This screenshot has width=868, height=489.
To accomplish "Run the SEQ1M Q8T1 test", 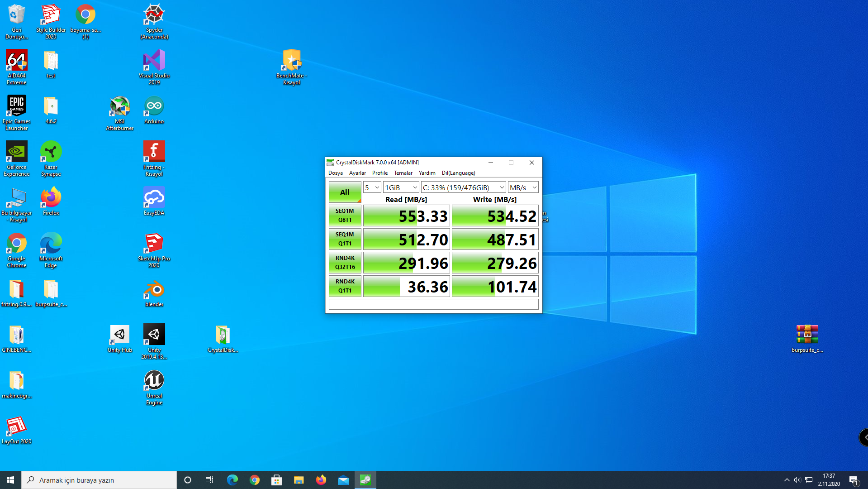I will [x=345, y=216].
